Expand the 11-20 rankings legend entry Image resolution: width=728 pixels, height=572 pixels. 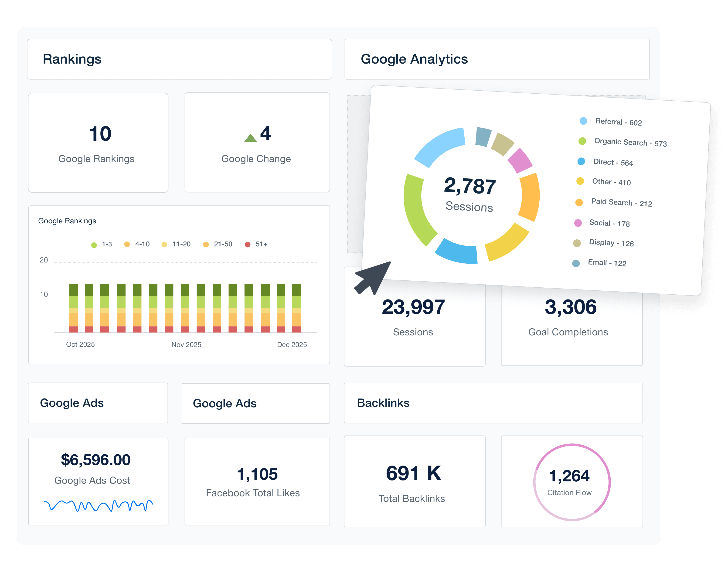tap(164, 244)
